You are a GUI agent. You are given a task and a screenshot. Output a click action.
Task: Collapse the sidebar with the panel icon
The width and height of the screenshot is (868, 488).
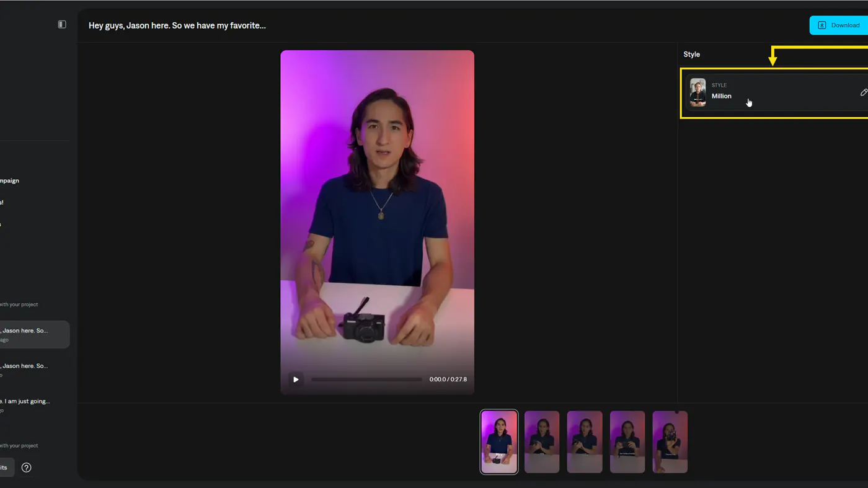pyautogui.click(x=62, y=24)
